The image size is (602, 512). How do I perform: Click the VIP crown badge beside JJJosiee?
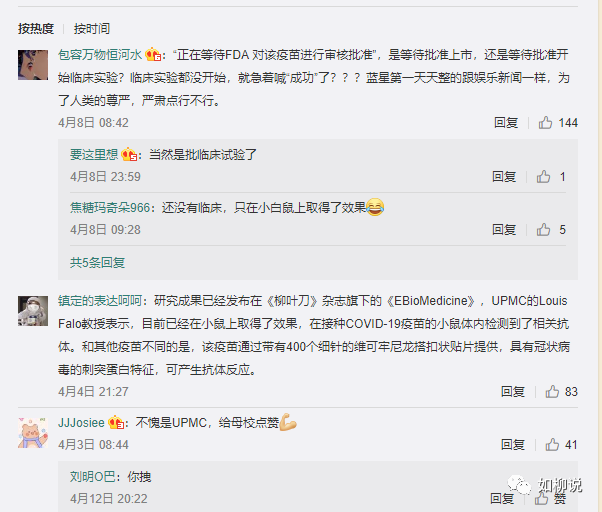pos(116,423)
